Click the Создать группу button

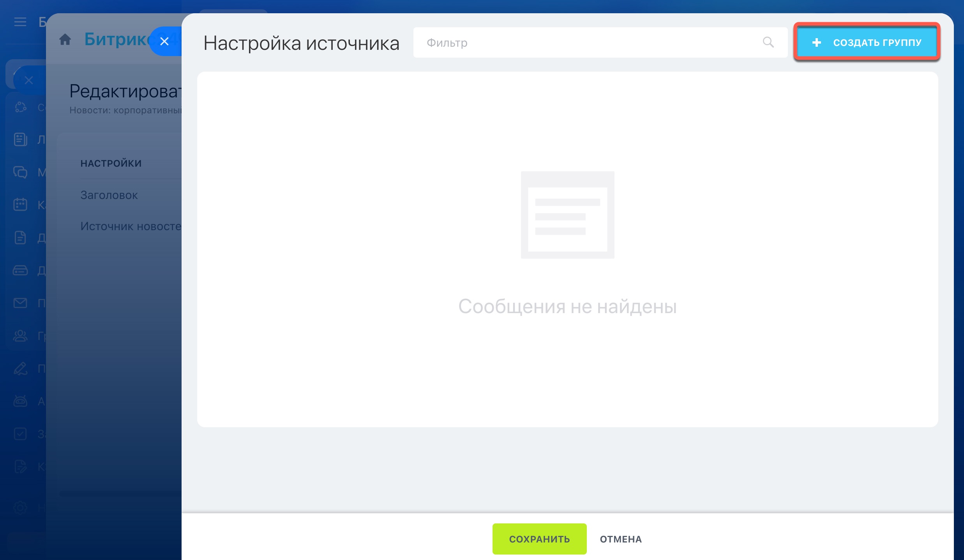(x=867, y=42)
